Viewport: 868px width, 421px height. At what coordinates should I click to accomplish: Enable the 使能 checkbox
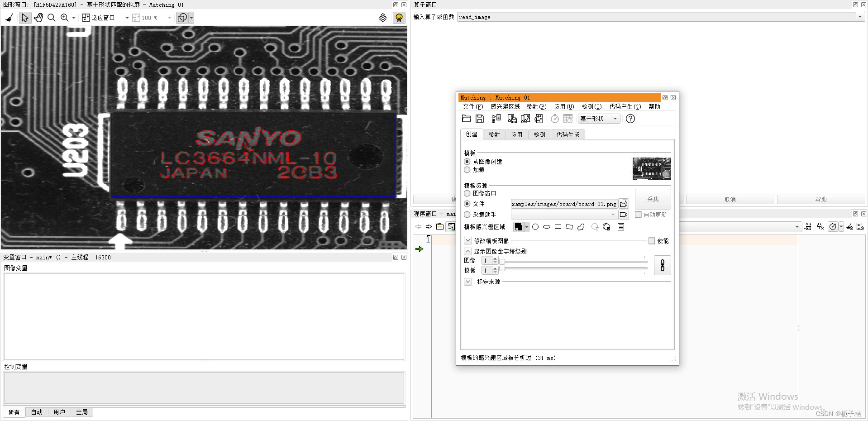pyautogui.click(x=652, y=241)
